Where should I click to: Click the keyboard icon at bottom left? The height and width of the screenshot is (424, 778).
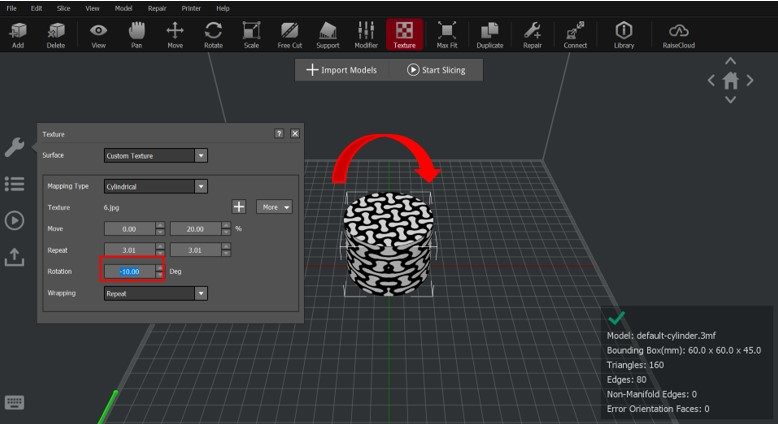click(14, 402)
